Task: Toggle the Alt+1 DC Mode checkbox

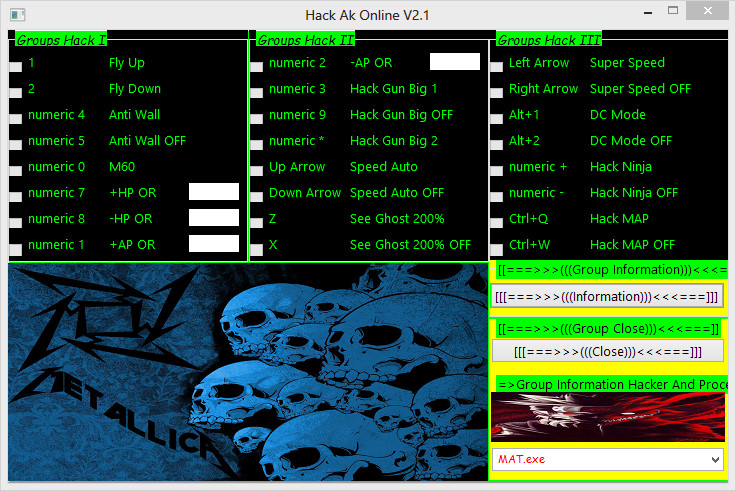Action: point(497,118)
